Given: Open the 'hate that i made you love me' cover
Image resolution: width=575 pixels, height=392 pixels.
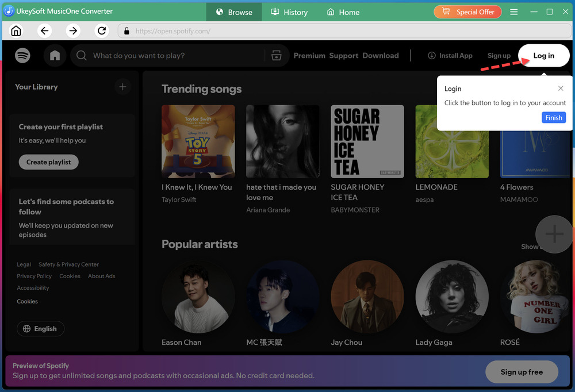Looking at the screenshot, I should coord(283,141).
